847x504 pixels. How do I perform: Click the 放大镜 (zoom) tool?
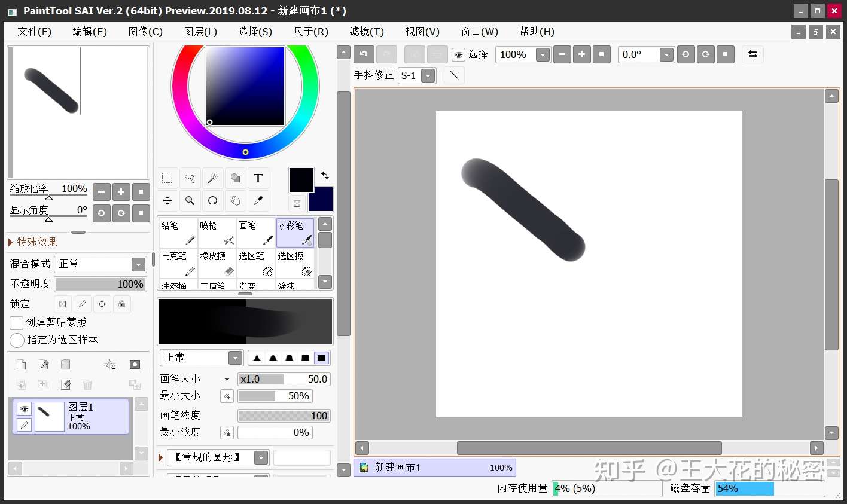point(190,201)
